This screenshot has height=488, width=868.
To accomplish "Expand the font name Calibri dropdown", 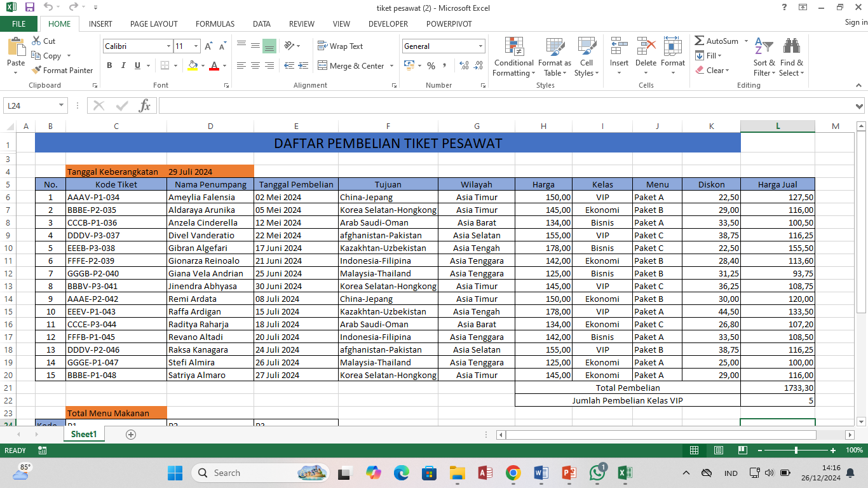I will click(169, 46).
